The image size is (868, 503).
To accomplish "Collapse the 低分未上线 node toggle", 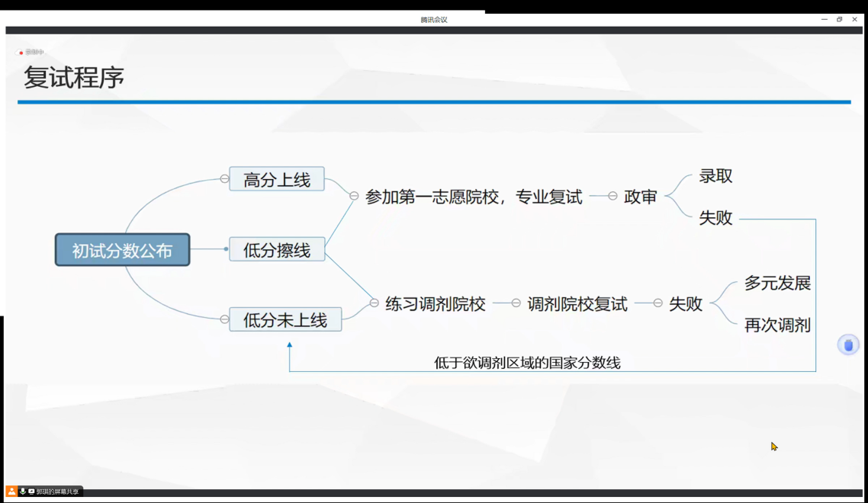I will [x=224, y=319].
